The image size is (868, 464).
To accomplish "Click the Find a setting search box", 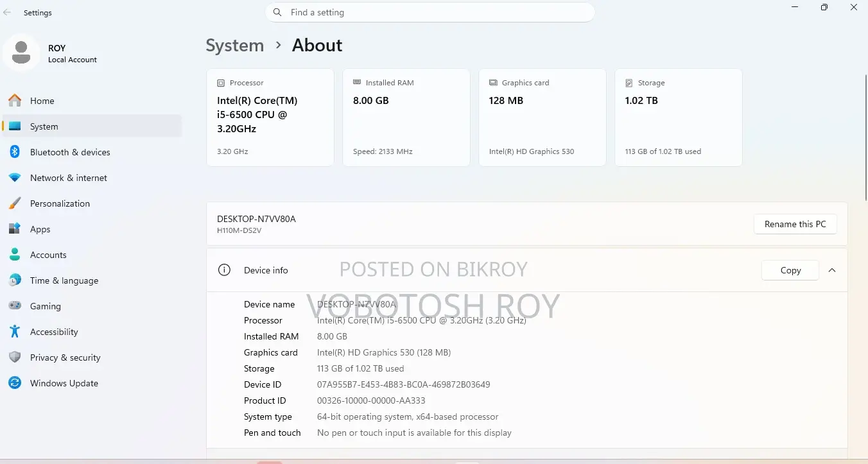I will pyautogui.click(x=430, y=12).
